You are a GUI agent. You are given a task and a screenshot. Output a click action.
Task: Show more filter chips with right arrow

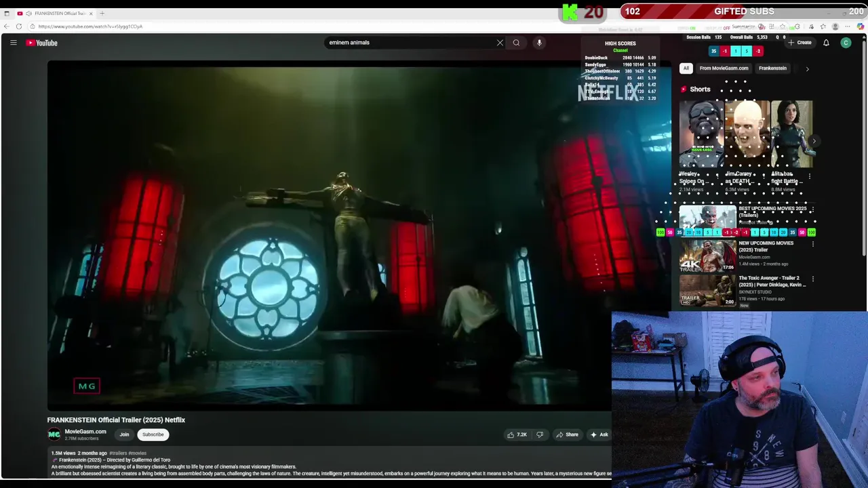click(807, 68)
